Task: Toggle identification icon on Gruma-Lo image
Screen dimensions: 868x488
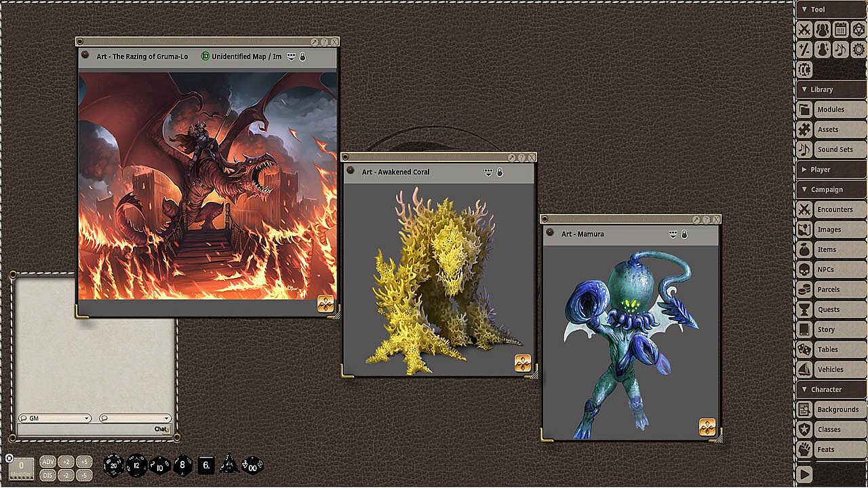Action: 205,57
